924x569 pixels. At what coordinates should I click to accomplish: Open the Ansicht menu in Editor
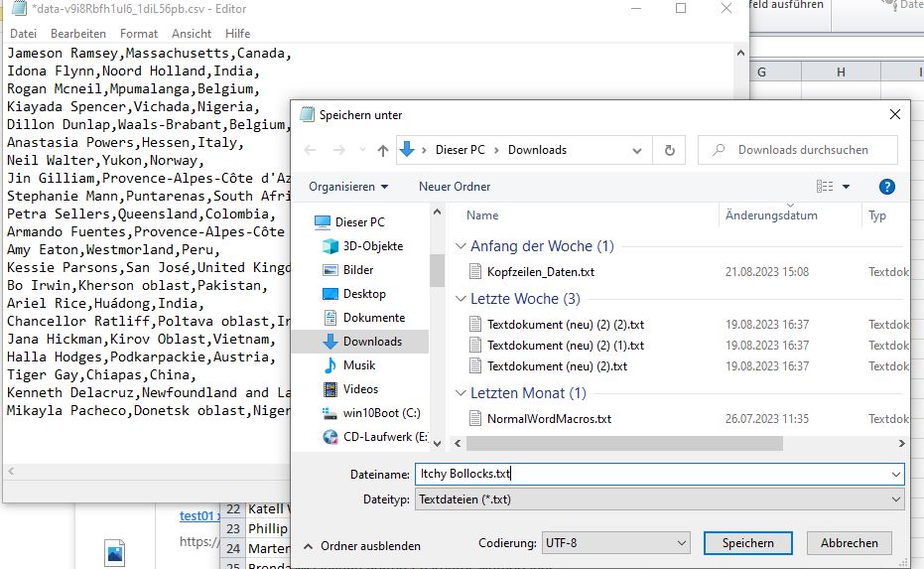191,34
